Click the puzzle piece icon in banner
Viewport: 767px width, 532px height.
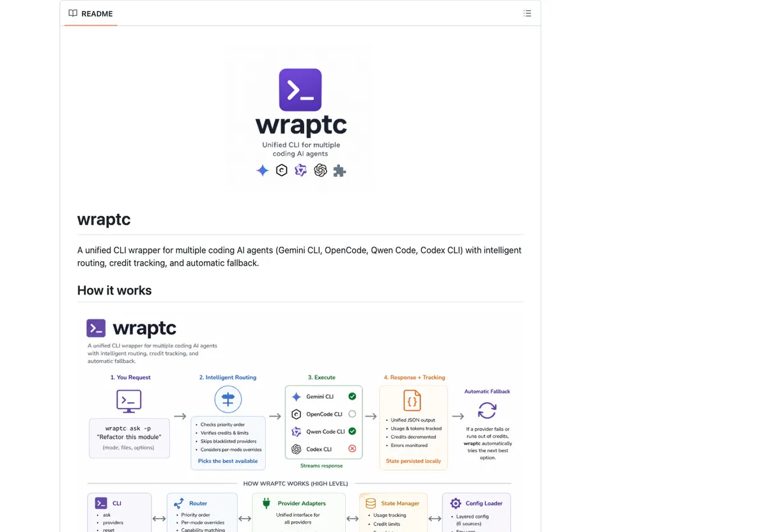point(339,171)
